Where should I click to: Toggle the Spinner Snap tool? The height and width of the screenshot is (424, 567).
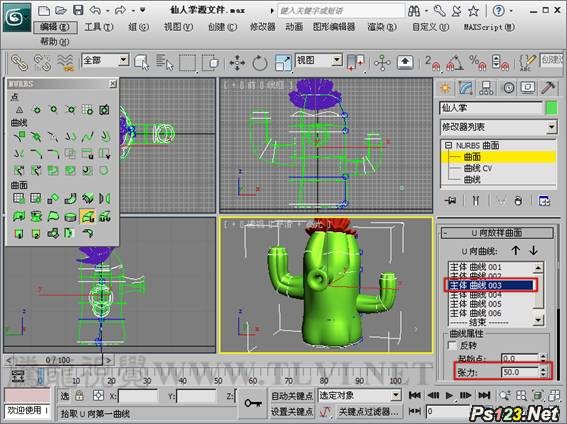(500, 63)
